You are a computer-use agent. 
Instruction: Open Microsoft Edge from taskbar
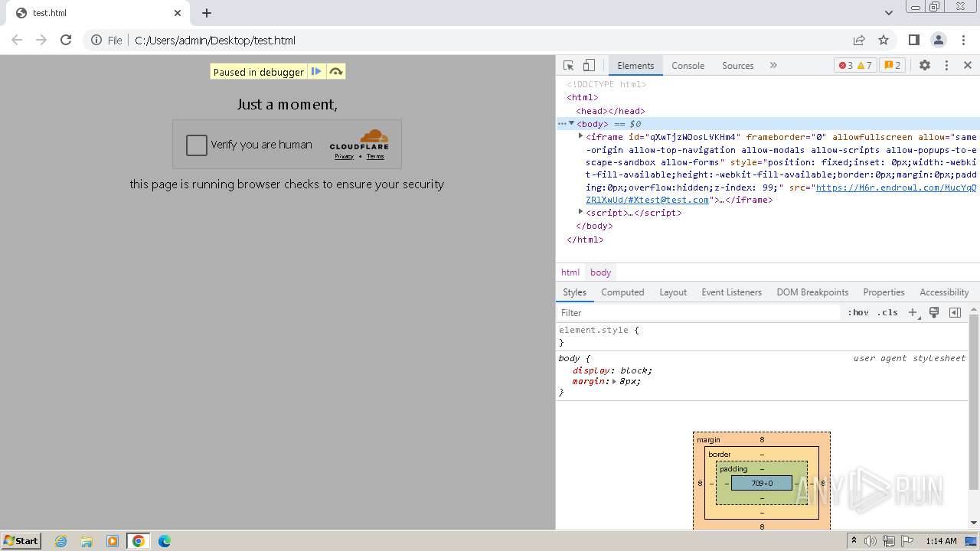tap(165, 541)
